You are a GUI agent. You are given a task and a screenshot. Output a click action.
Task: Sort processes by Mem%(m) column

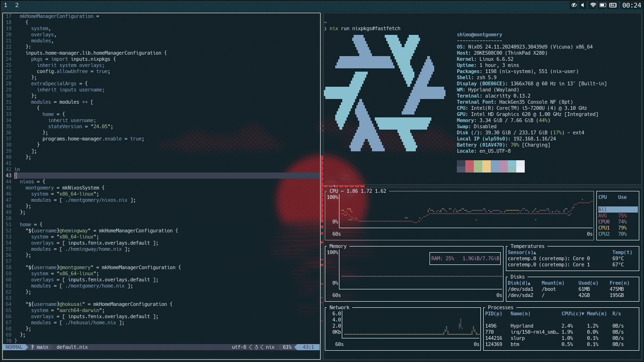pos(597,313)
